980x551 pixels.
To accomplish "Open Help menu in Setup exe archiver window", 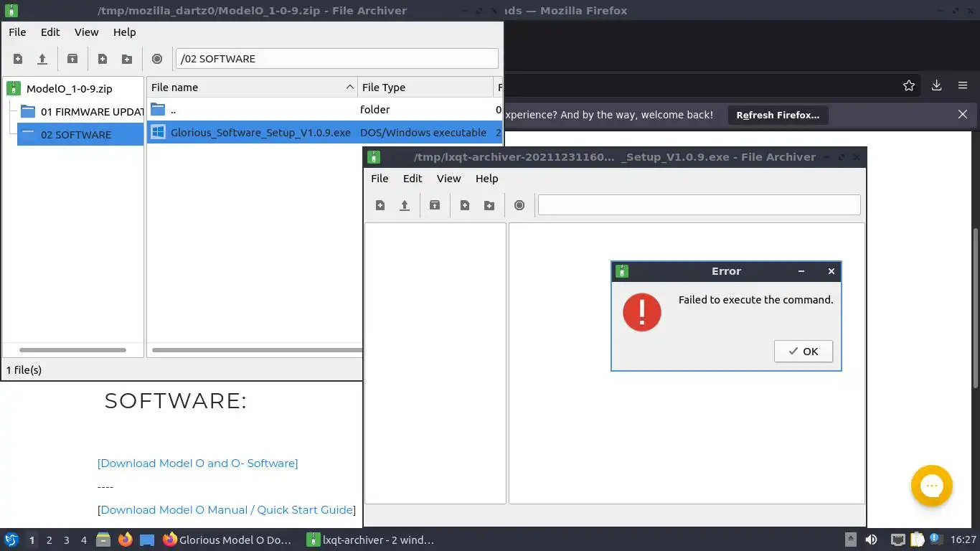I will 486,179.
